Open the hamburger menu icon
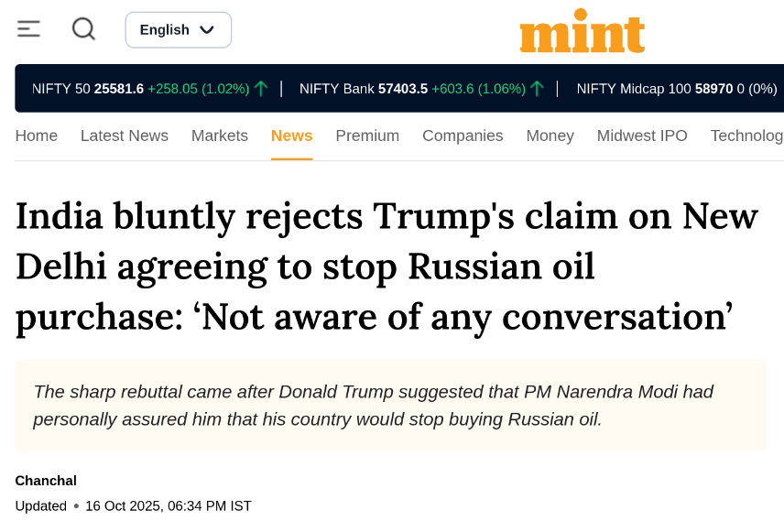 [28, 29]
